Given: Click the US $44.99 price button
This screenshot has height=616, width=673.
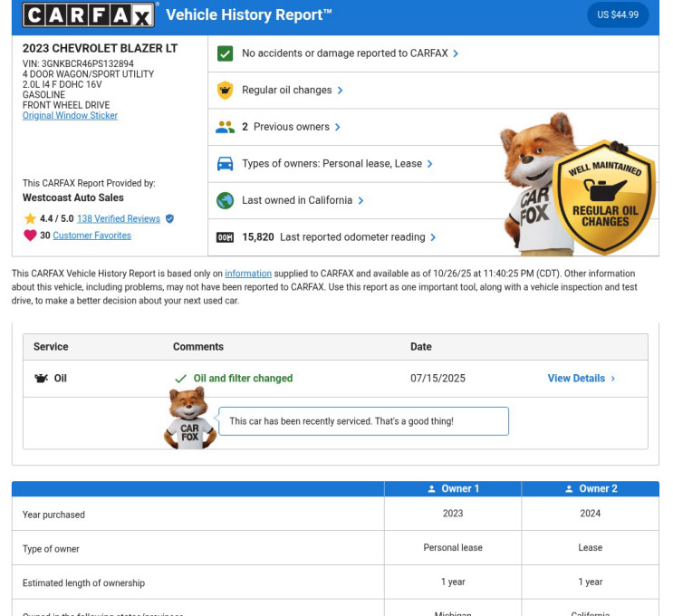Looking at the screenshot, I should pos(618,14).
